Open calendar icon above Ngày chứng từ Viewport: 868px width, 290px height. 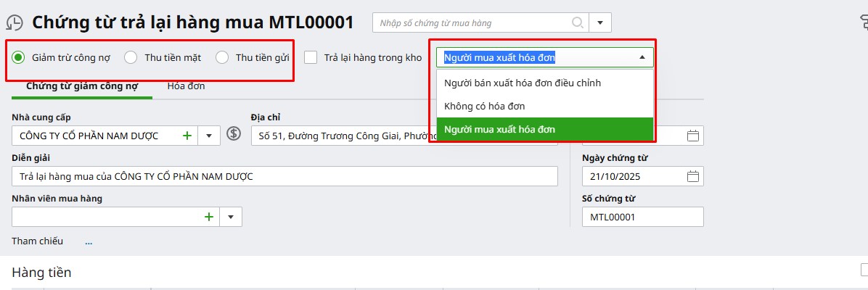coord(692,136)
